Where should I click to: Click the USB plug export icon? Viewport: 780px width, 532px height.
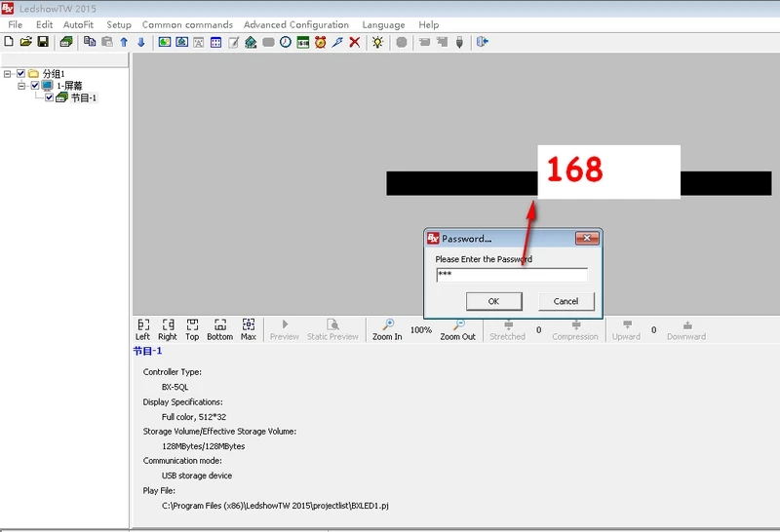[459, 42]
